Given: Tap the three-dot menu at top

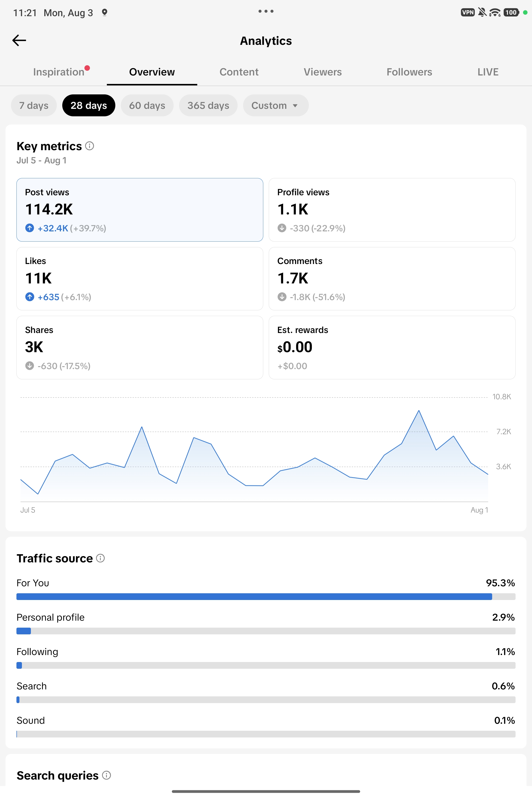Looking at the screenshot, I should pyautogui.click(x=266, y=11).
